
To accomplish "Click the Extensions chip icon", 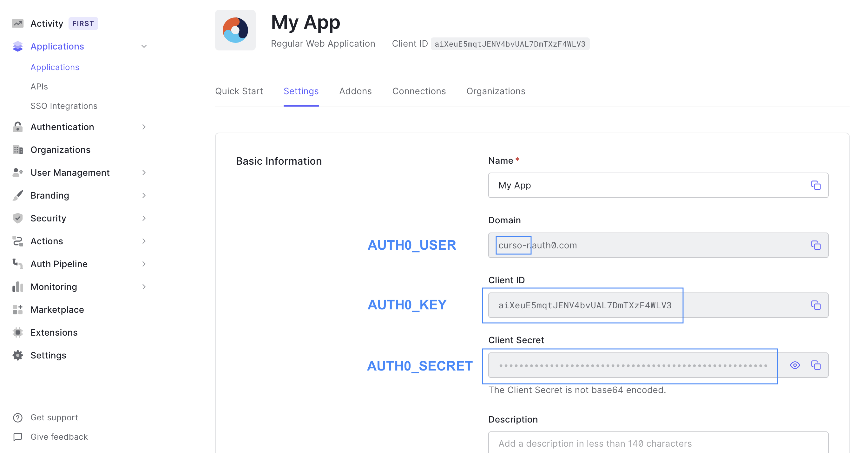I will click(17, 332).
